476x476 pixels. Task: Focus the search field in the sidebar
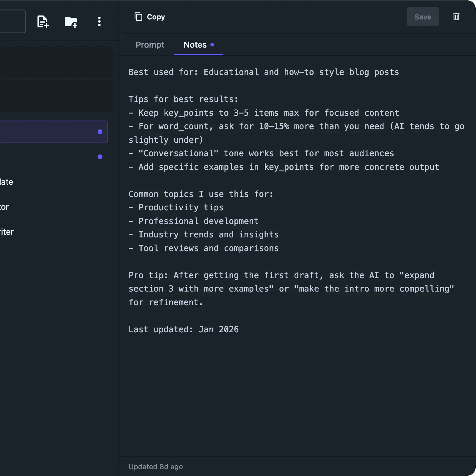pos(12,21)
